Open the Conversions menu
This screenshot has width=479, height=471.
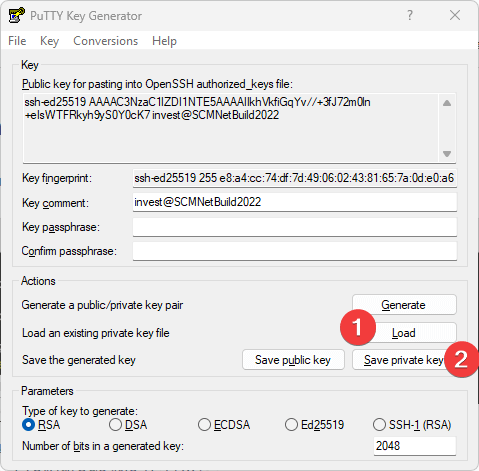[105, 41]
